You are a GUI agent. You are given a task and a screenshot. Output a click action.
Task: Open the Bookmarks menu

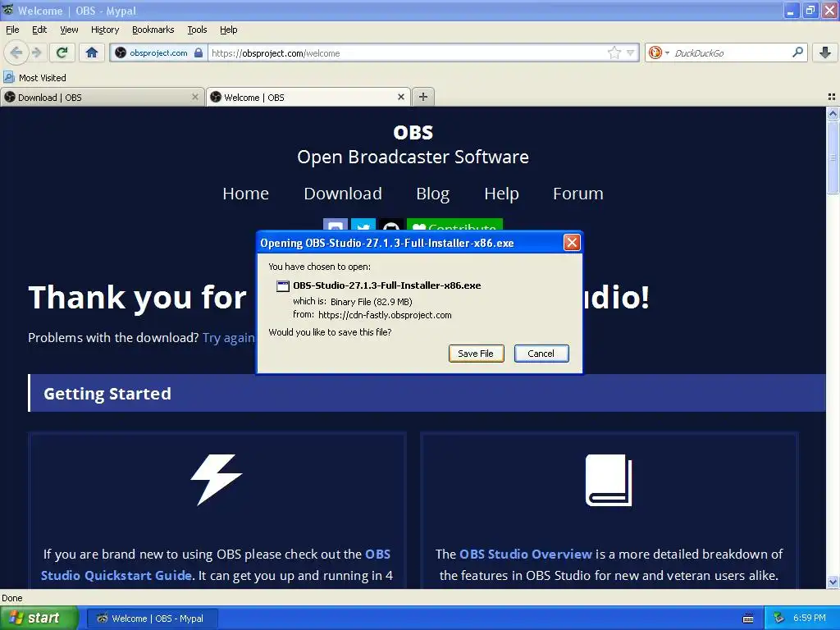(153, 30)
